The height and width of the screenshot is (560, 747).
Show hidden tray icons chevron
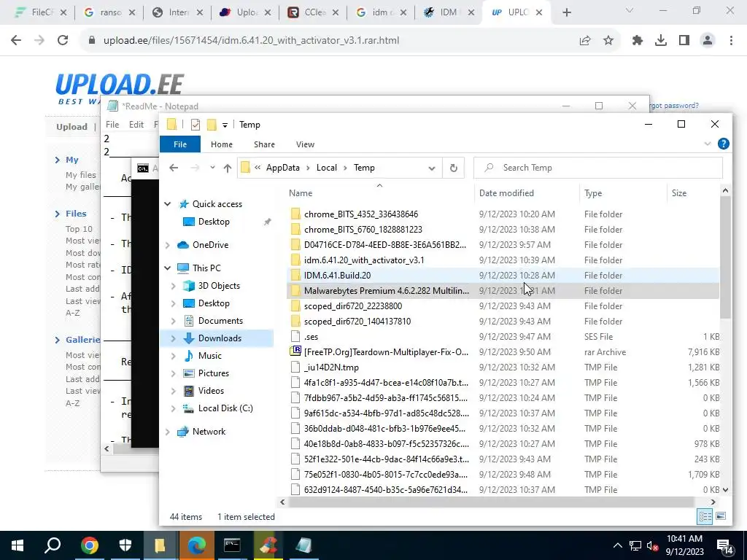[x=617, y=545]
